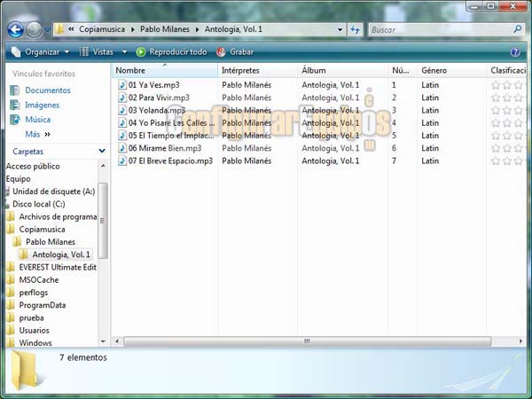Select the ProgramData folder
The height and width of the screenshot is (399, 532).
click(x=43, y=305)
